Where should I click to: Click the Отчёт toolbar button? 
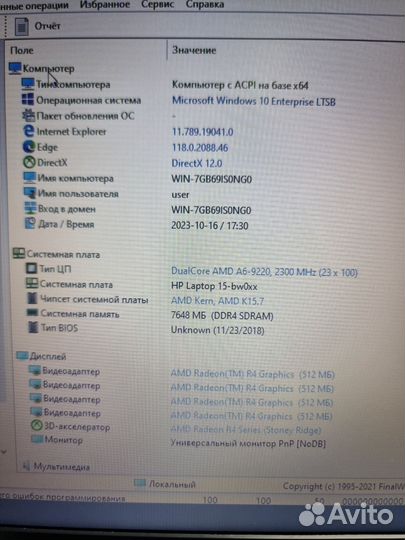37,26
